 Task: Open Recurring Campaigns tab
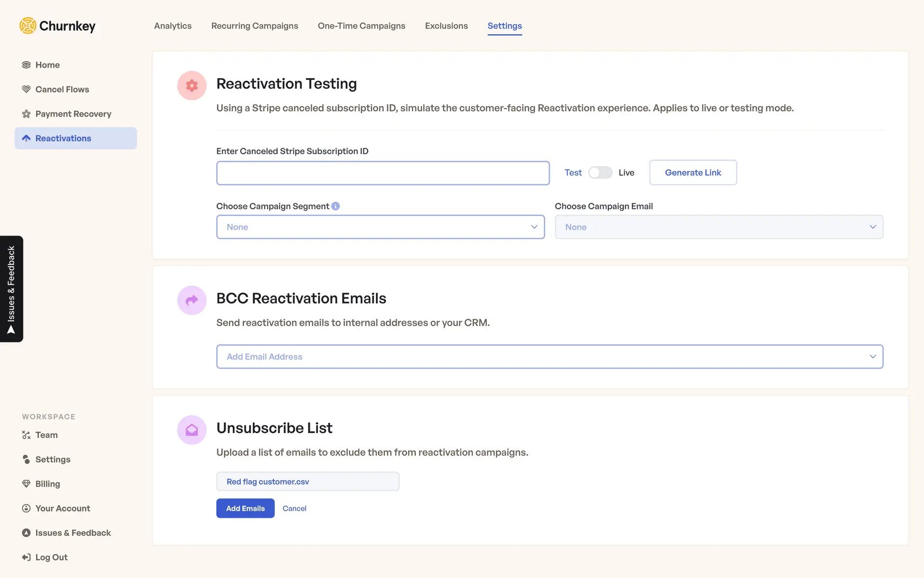coord(255,26)
